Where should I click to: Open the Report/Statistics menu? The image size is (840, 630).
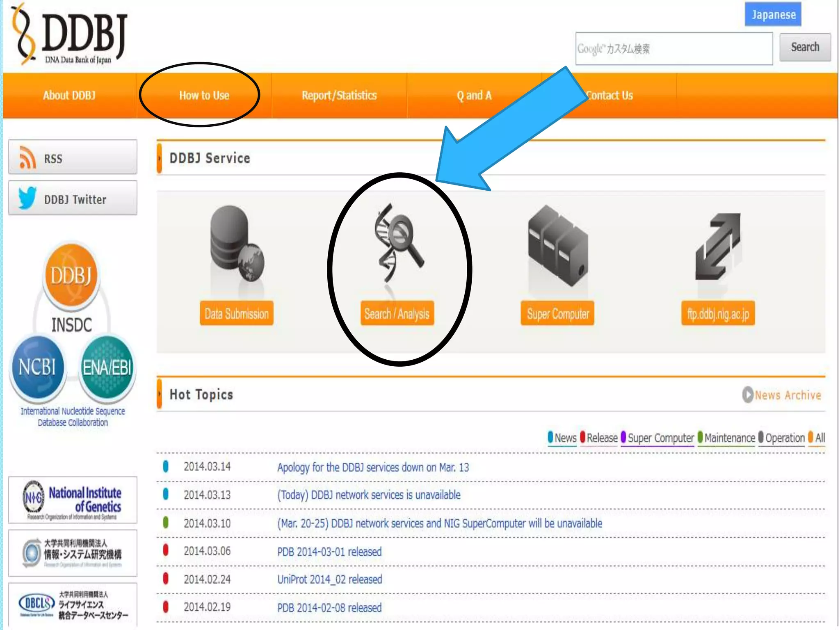tap(339, 96)
